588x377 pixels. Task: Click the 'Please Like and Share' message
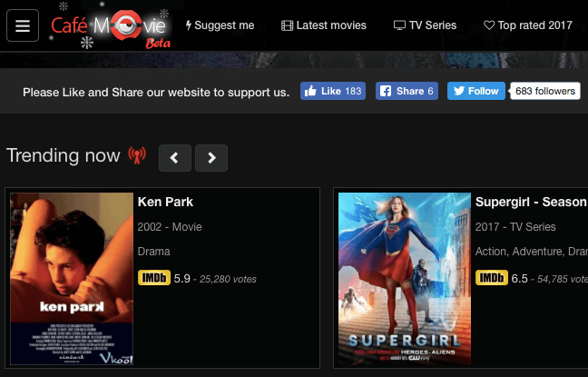point(156,92)
